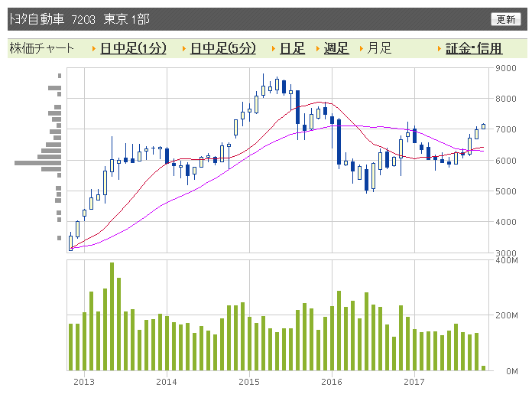This screenshot has height=401, width=532.
Task: Click the 更新 refresh button
Action: click(x=505, y=19)
